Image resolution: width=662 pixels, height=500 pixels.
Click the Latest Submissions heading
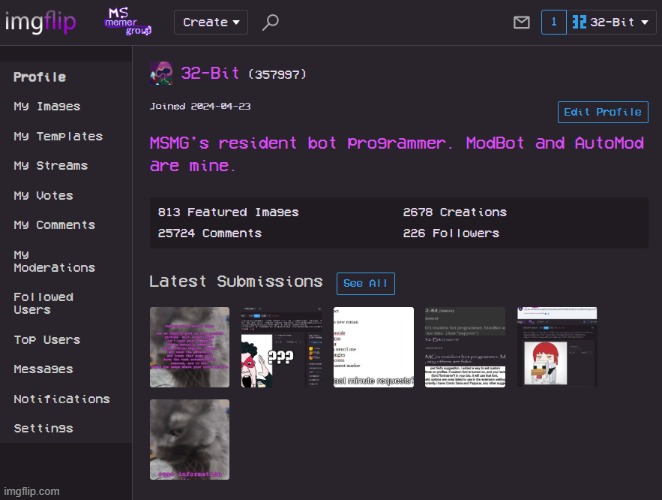(x=236, y=282)
